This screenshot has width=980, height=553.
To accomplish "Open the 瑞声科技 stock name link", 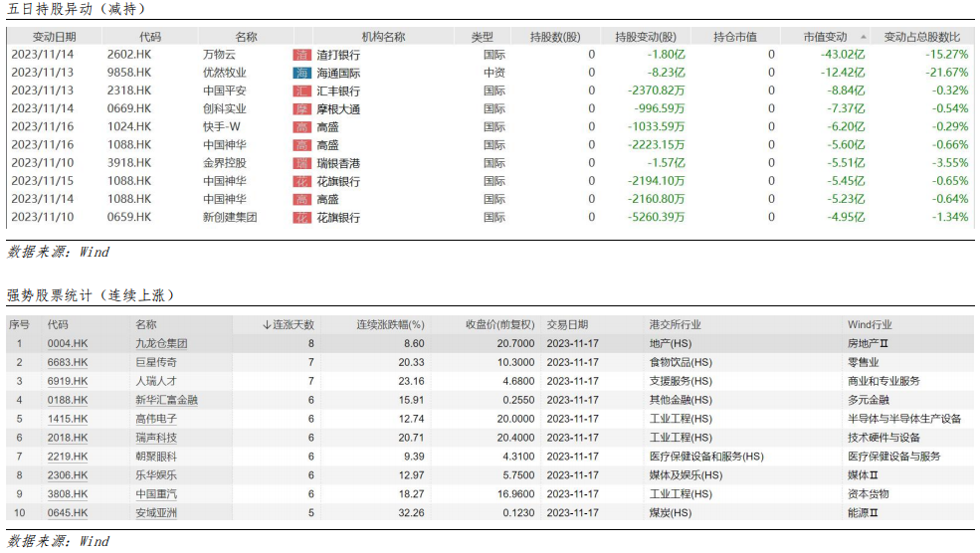I will 156,438.
